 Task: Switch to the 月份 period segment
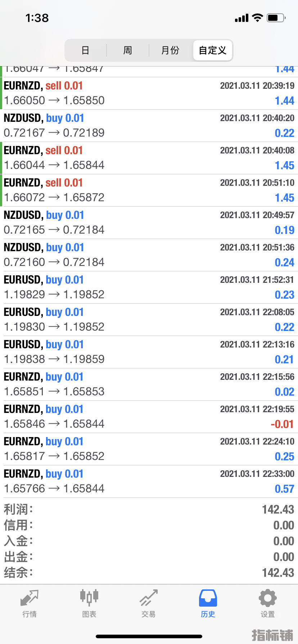170,50
